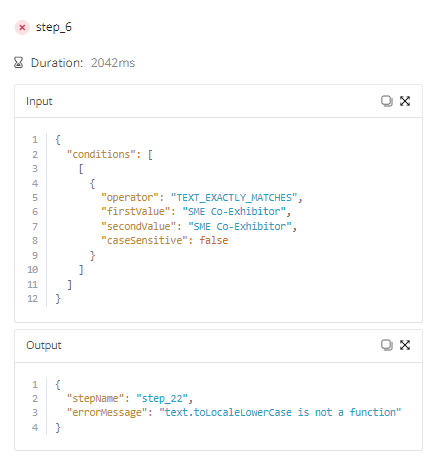Copy the Input JSON with copy icon

pos(387,101)
